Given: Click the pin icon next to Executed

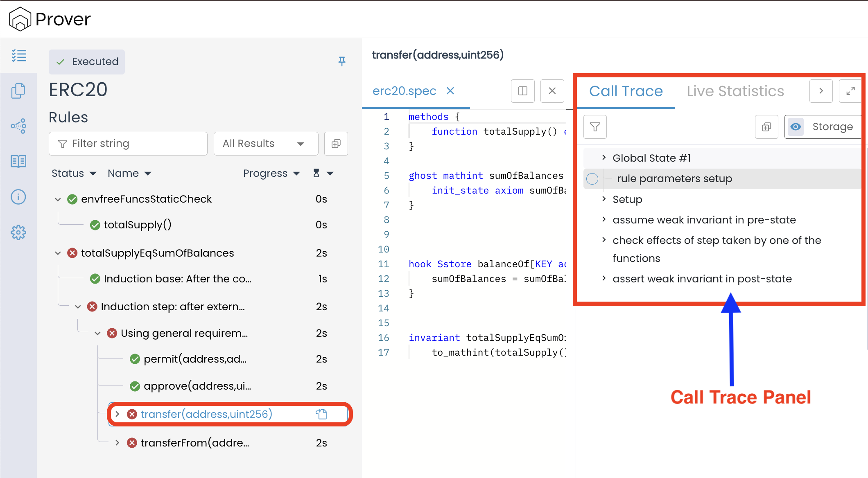Looking at the screenshot, I should click(342, 61).
